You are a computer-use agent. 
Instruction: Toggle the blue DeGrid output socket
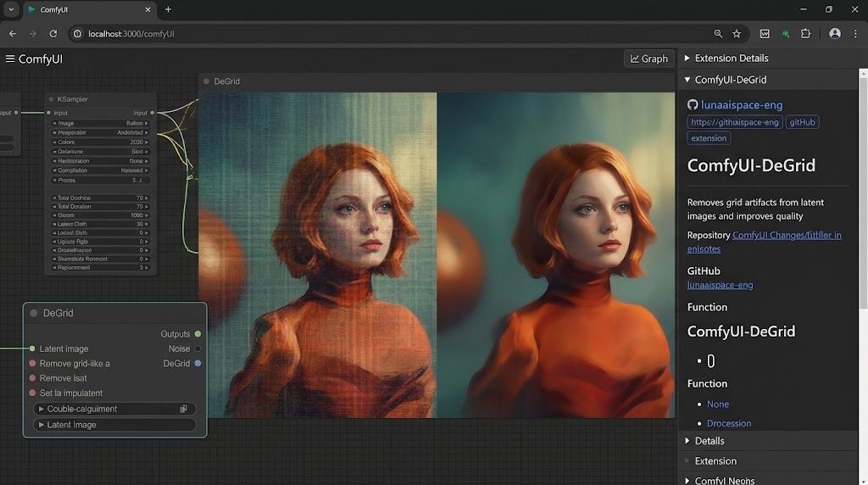coord(198,363)
